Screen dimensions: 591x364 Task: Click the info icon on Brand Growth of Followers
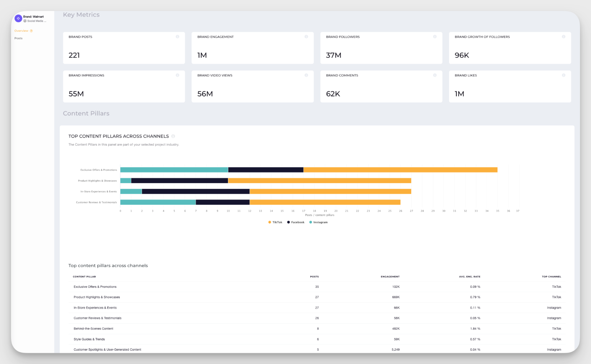pos(564,37)
